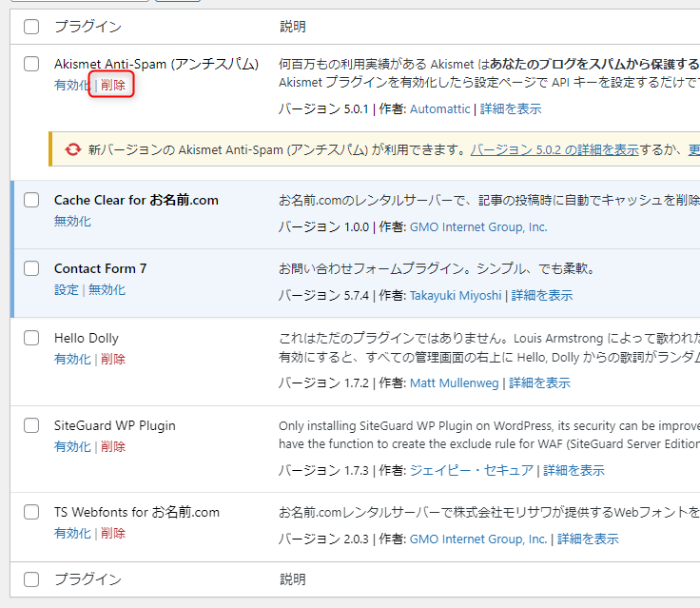Tick the Contact Form 7 checkbox

(x=31, y=268)
